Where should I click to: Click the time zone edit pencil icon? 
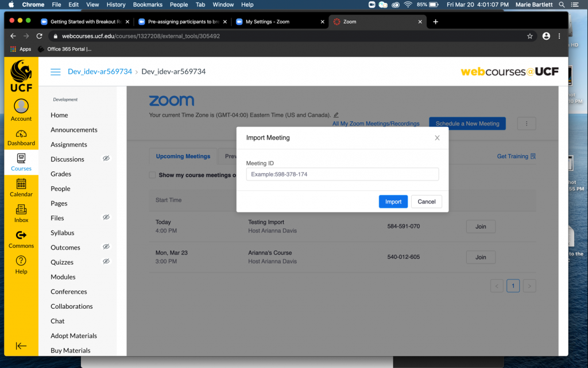(x=336, y=115)
